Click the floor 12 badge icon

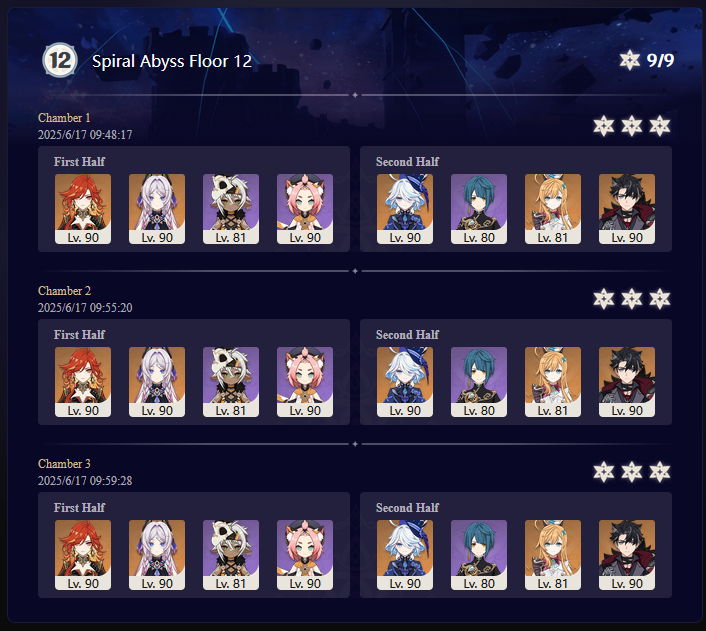tap(60, 60)
